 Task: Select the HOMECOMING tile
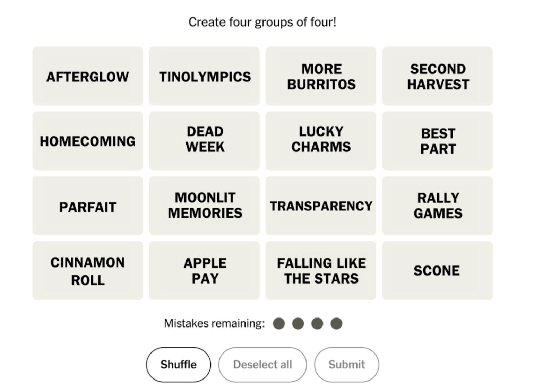click(x=88, y=141)
